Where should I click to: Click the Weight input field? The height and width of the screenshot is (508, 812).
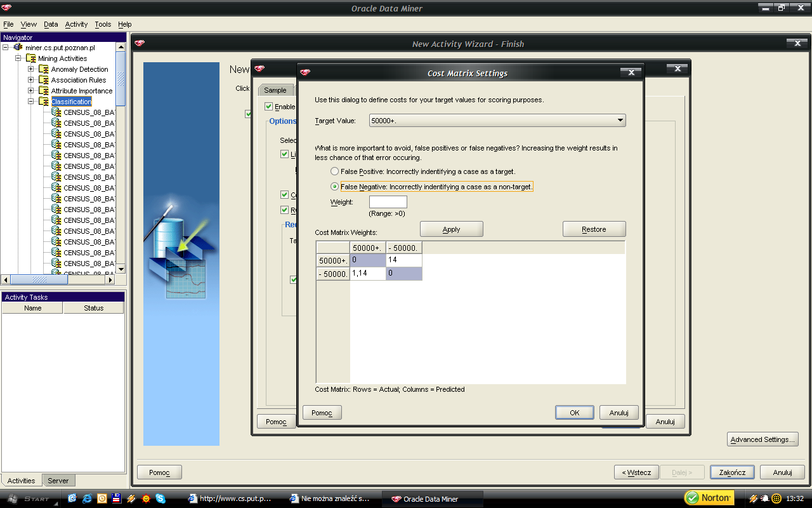388,202
